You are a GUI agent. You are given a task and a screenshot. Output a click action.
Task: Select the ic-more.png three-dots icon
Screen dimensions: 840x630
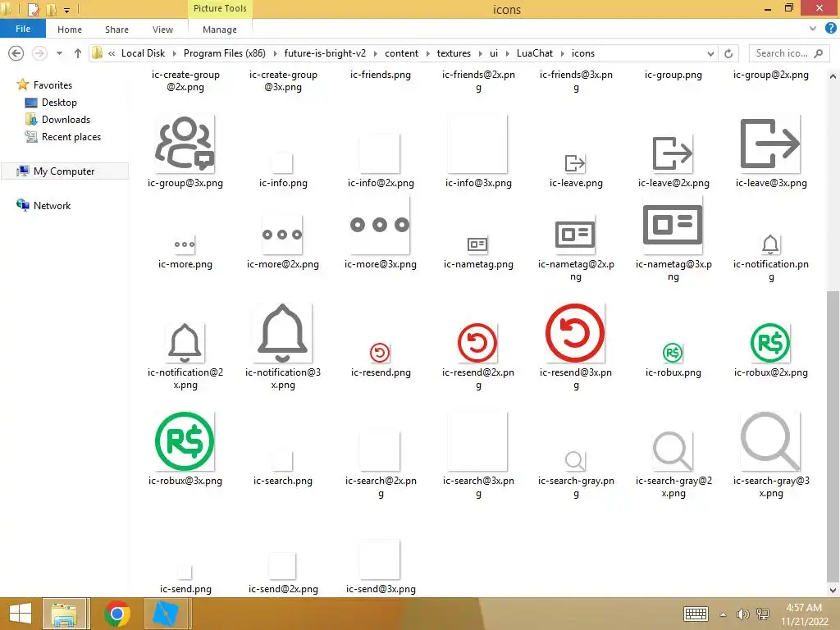[185, 244]
